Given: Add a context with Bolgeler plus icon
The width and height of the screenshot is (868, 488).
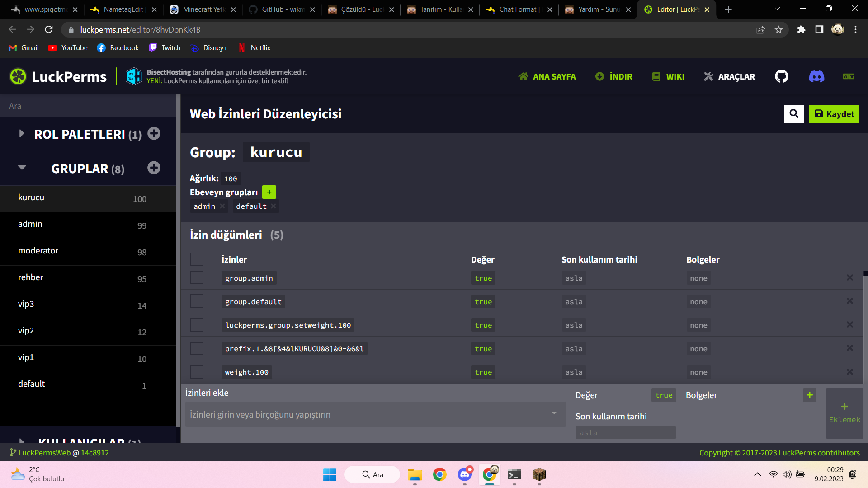Looking at the screenshot, I should coord(809,395).
